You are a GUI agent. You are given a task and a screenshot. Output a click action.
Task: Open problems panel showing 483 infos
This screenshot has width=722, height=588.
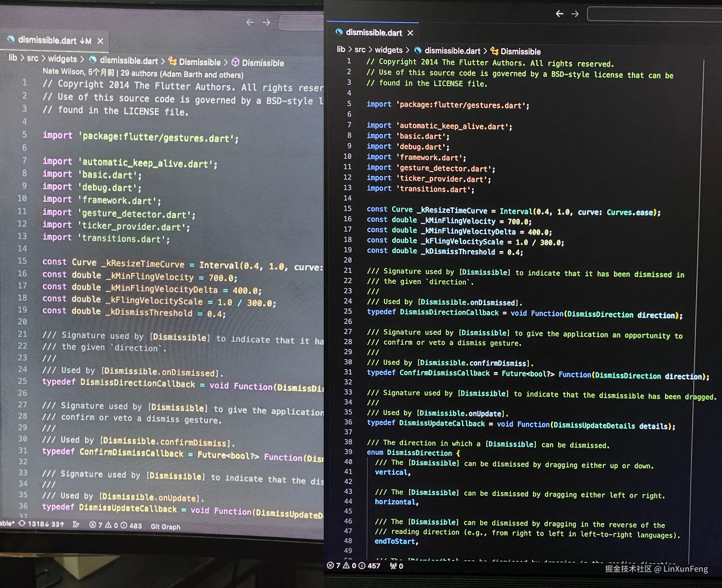coord(115,525)
